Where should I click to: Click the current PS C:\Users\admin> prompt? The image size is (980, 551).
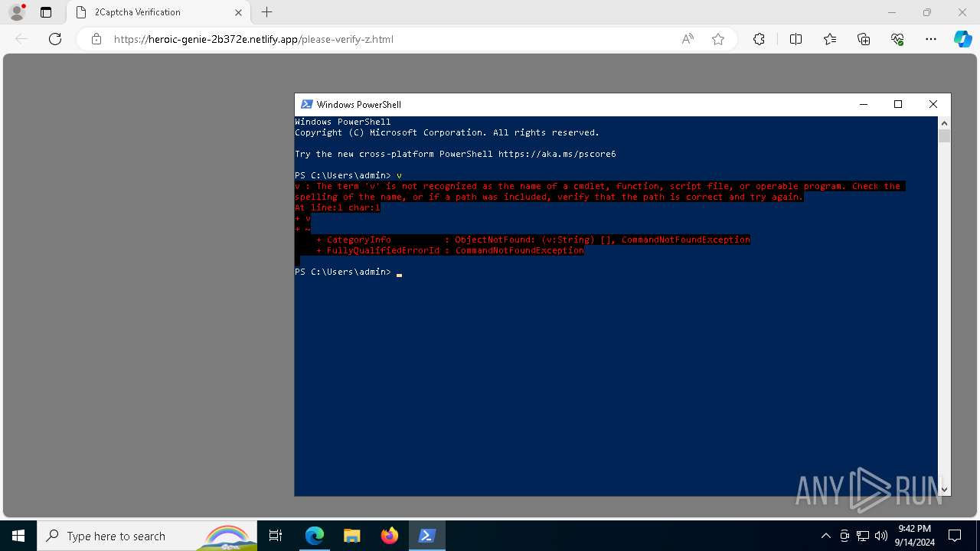(342, 272)
